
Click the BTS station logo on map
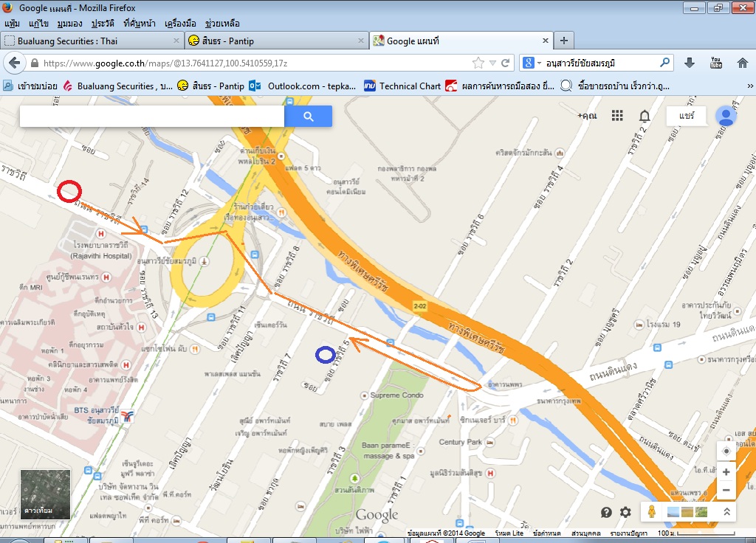coord(127,416)
